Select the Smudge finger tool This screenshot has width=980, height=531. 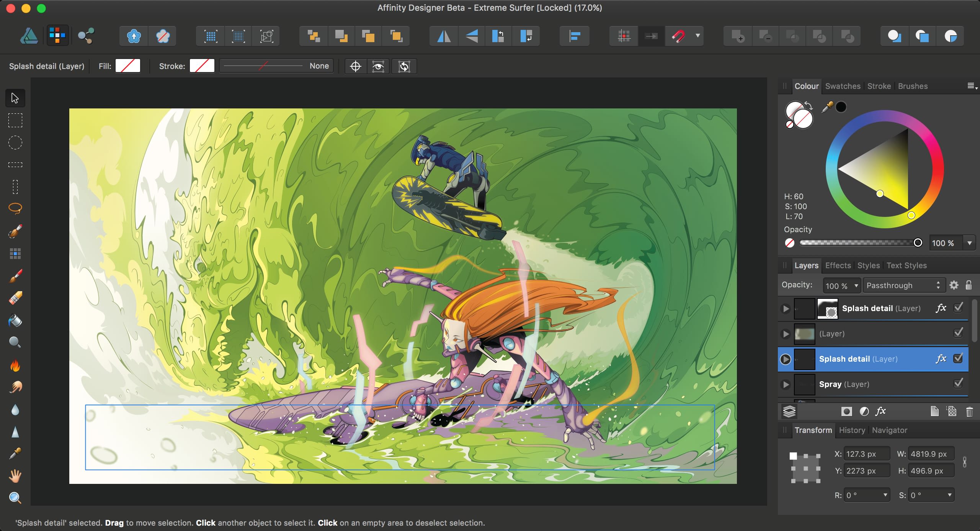(15, 387)
